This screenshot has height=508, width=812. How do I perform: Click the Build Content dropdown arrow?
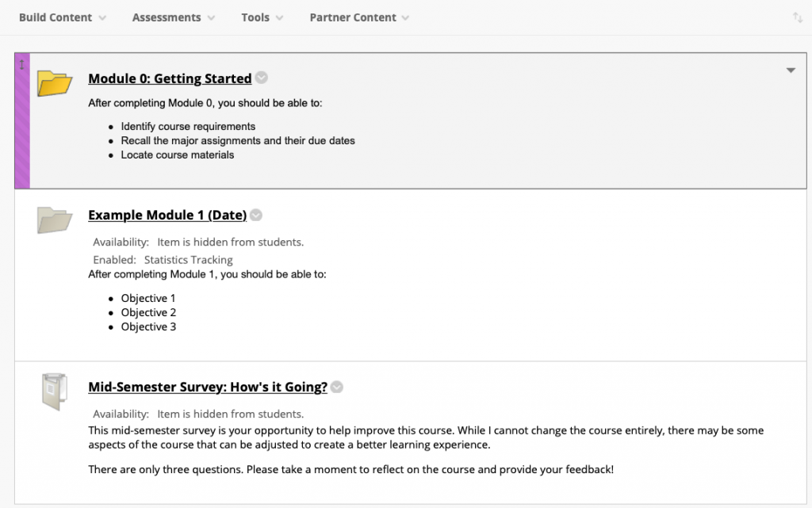click(102, 18)
